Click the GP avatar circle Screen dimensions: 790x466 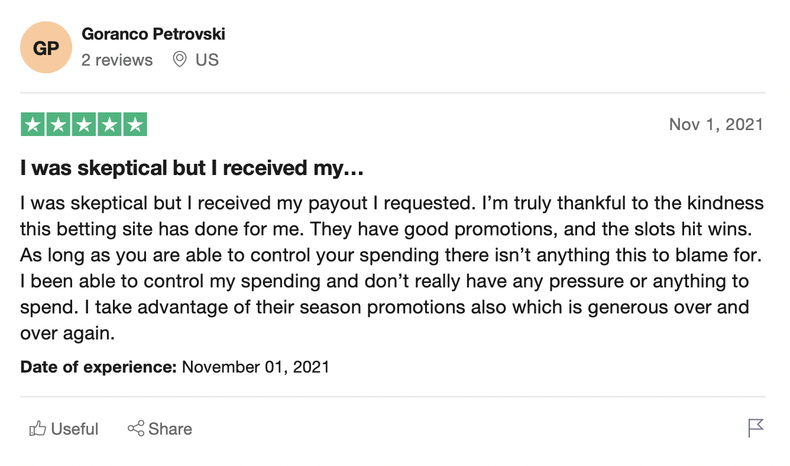pyautogui.click(x=46, y=47)
